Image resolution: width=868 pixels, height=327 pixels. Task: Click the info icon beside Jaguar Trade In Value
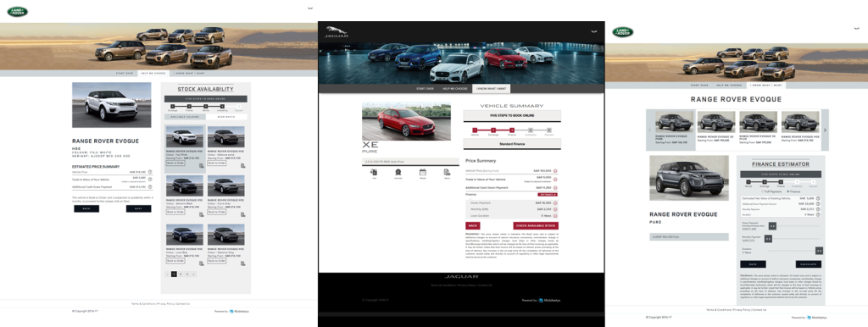(555, 180)
